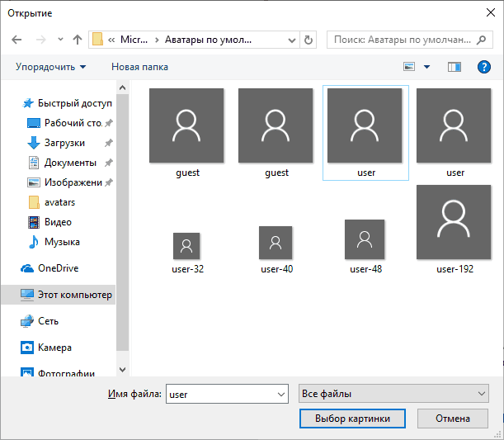Click the magnifier search icon

[481, 40]
